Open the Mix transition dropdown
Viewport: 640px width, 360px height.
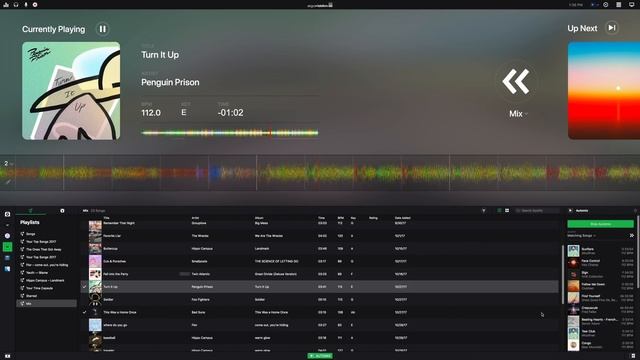coord(518,114)
